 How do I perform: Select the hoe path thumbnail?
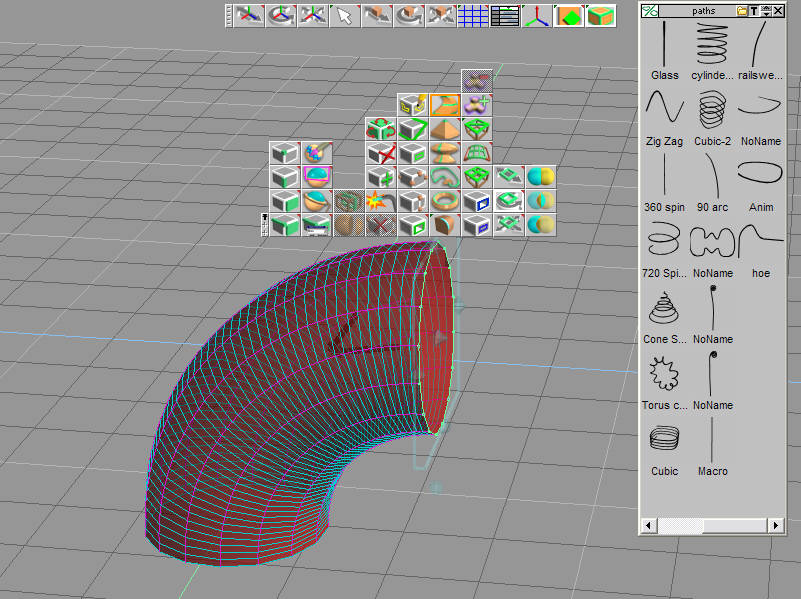pyautogui.click(x=761, y=241)
